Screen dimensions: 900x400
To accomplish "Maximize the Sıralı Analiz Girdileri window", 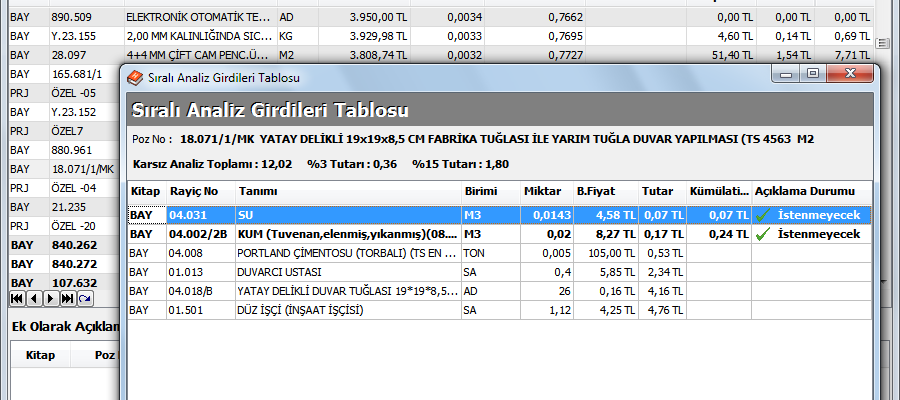I will (x=812, y=75).
